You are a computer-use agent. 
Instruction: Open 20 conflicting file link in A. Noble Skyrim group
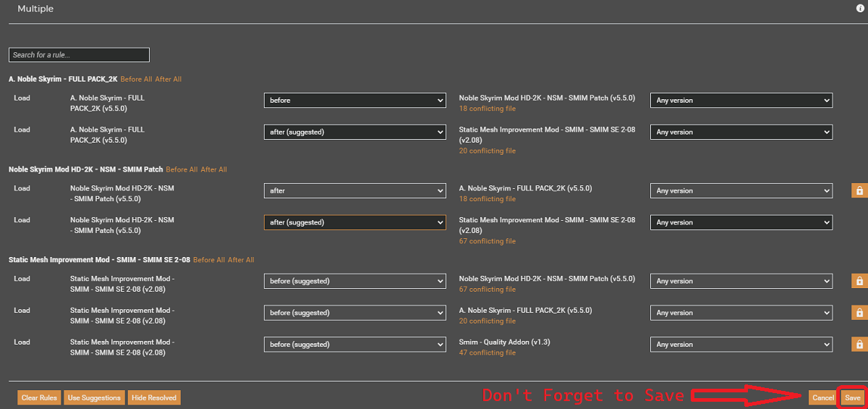point(488,151)
